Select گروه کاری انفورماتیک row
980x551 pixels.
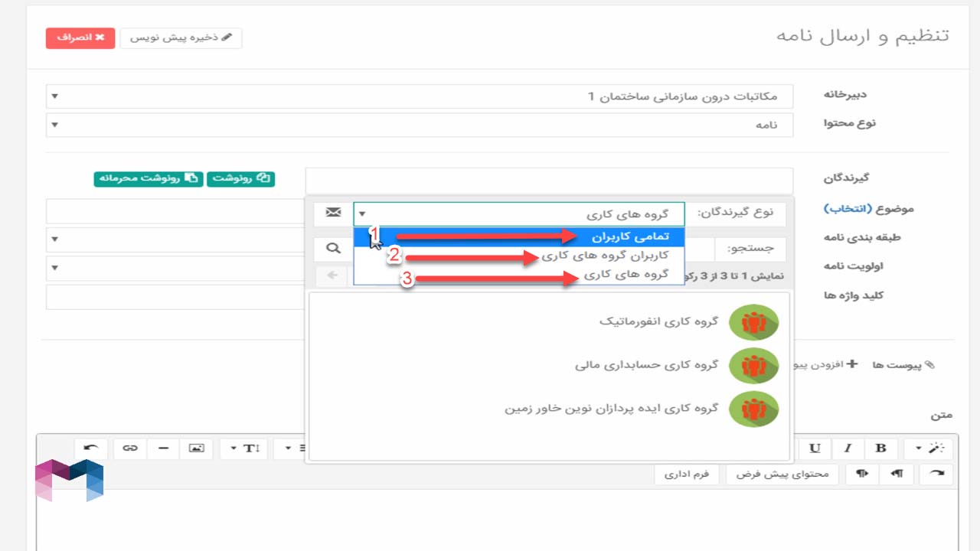coord(549,322)
